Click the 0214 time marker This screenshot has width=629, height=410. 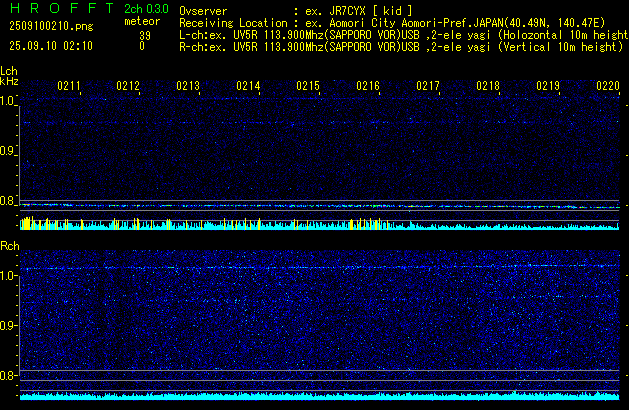point(248,86)
